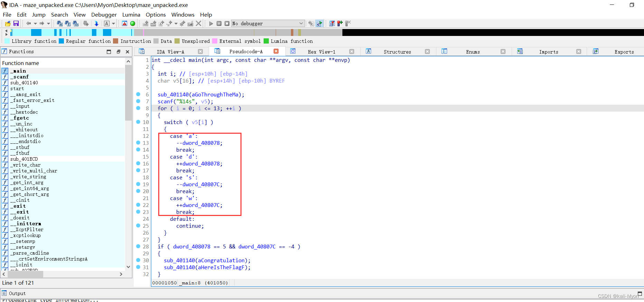
Task: Close the IDA View-A tab
Action: (x=200, y=51)
